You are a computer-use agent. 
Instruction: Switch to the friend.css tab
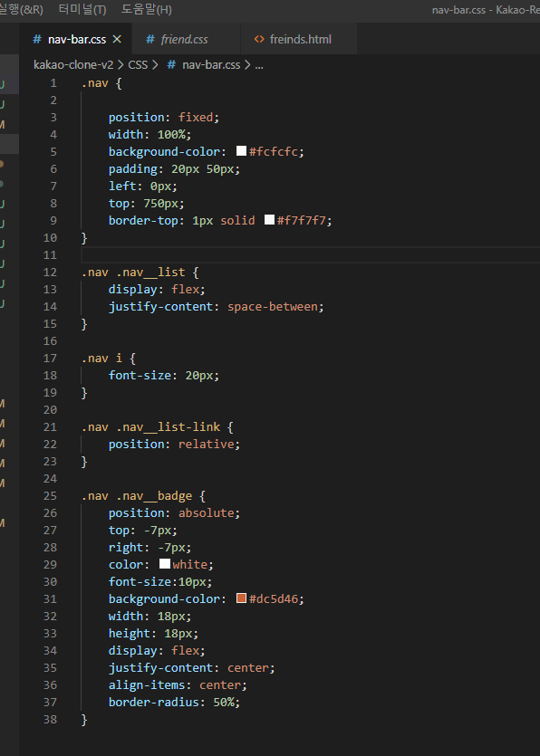click(x=186, y=39)
